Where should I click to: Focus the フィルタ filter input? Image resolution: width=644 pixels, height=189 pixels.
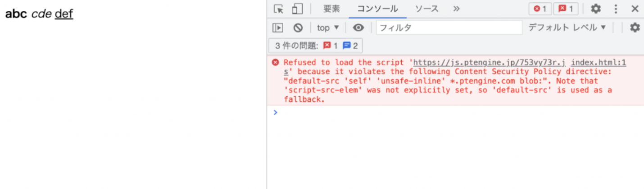pos(449,27)
